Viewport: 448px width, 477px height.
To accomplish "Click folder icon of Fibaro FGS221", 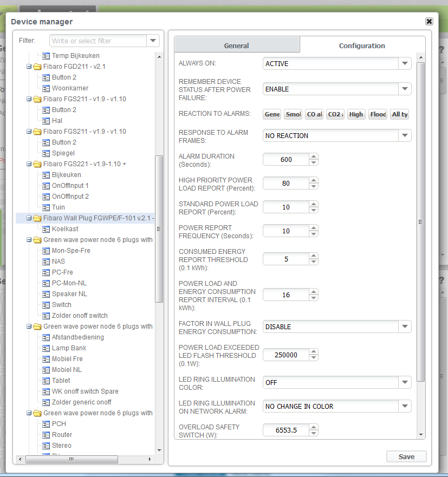I will [x=37, y=164].
